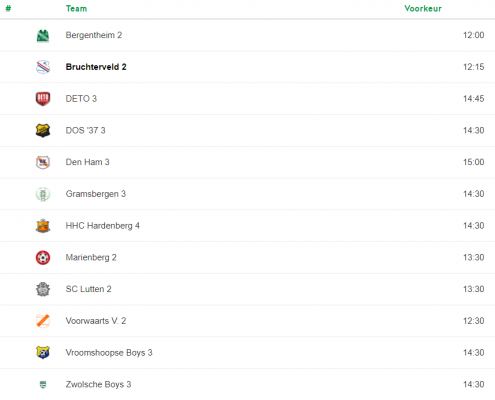Open the Vroomshoopse Boys 3 team link

[x=109, y=353]
